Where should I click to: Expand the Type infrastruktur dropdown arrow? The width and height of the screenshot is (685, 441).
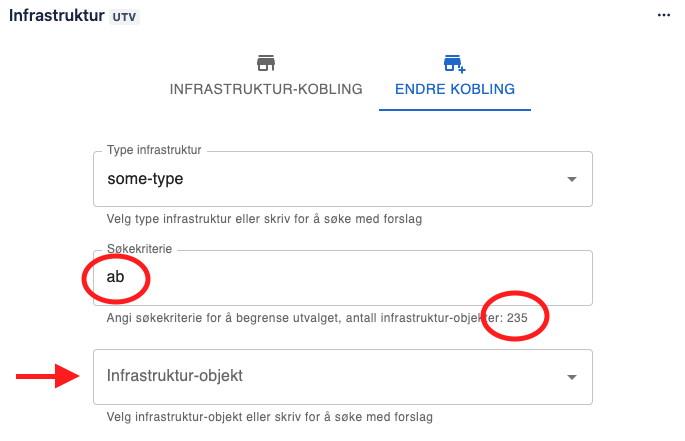point(572,180)
